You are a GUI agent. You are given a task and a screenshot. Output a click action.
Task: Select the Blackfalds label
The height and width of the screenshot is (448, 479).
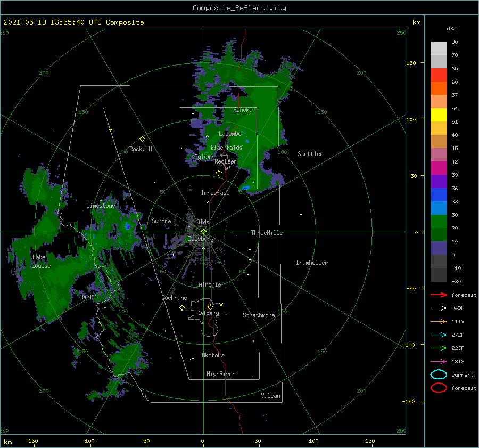coord(226,148)
